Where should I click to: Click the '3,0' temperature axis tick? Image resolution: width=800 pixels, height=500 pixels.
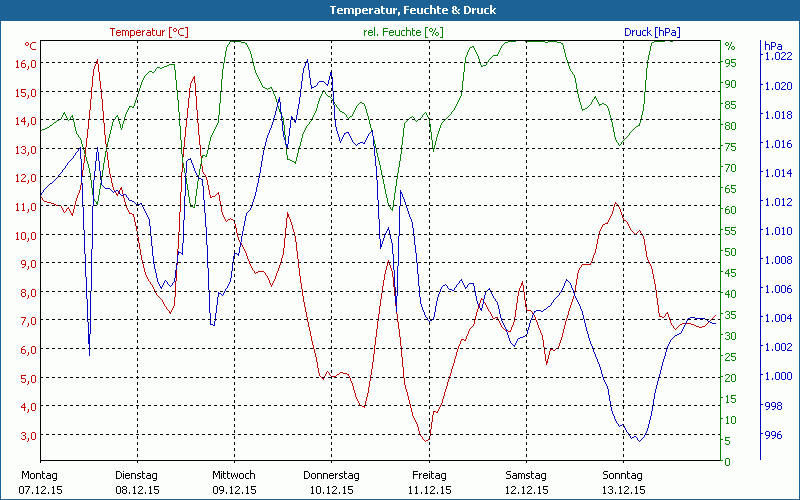point(28,435)
